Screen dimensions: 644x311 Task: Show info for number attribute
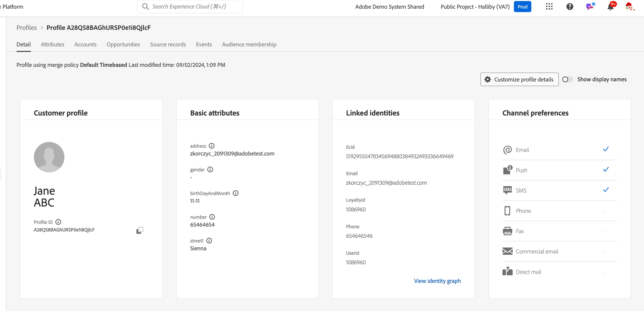pyautogui.click(x=212, y=217)
